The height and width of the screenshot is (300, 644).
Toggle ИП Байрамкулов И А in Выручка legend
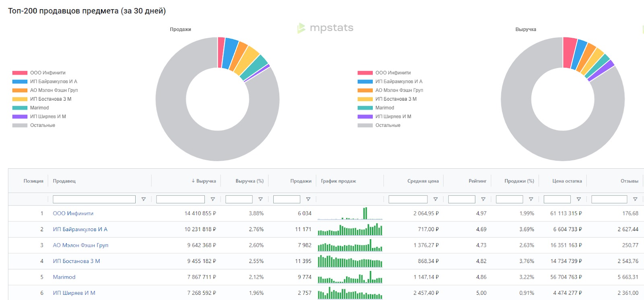pyautogui.click(x=390, y=81)
